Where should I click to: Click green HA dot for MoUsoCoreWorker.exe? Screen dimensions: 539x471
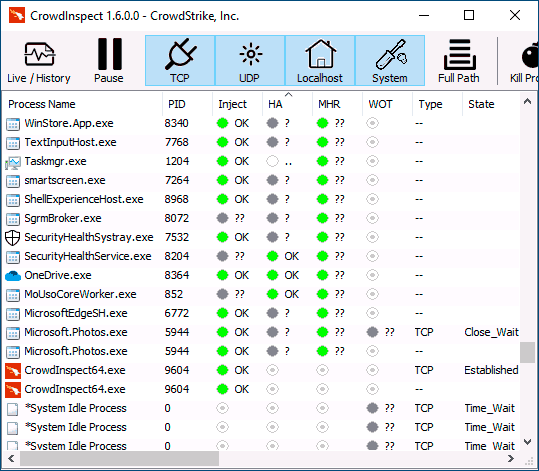(273, 294)
